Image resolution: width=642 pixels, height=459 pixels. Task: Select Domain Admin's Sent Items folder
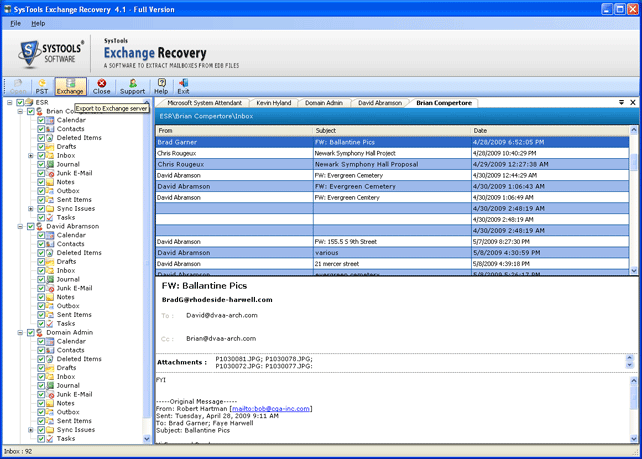tap(74, 421)
